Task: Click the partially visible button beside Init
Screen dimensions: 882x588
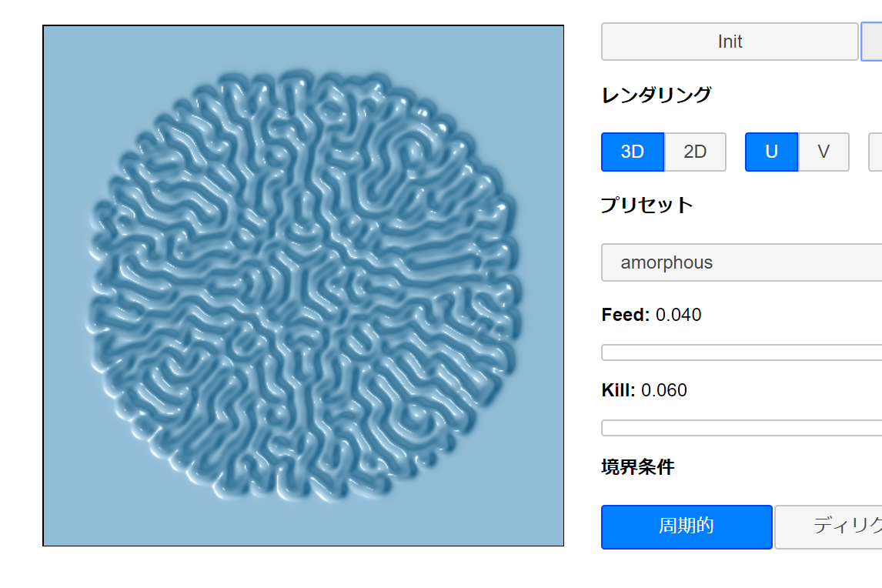Action: [872, 42]
